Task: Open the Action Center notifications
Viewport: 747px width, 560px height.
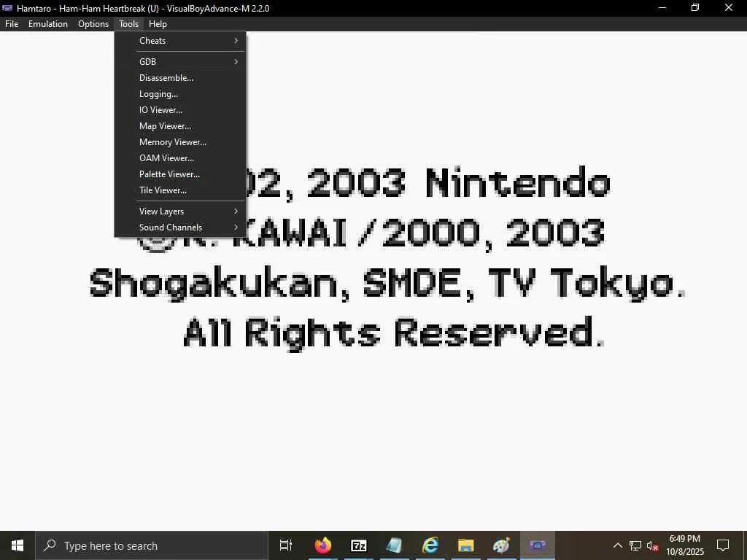Action: (x=723, y=545)
